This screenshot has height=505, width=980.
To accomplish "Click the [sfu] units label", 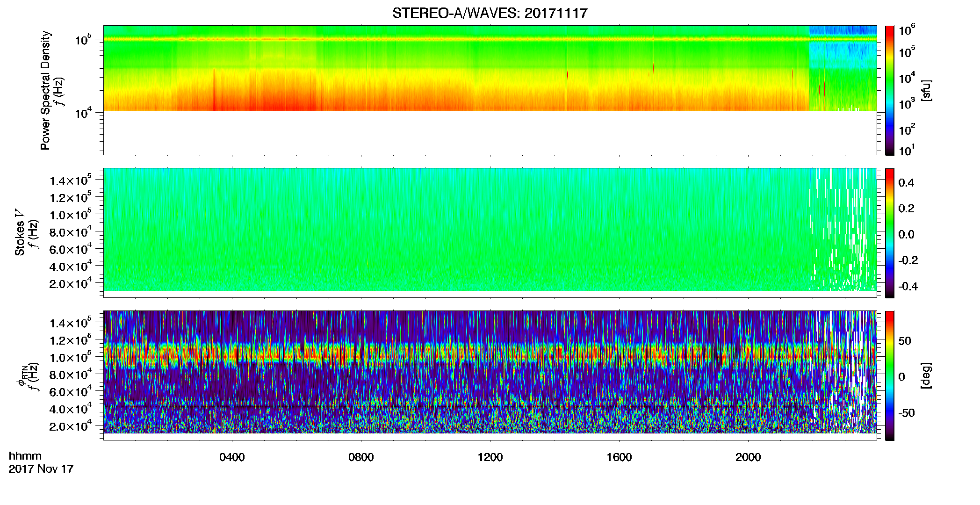I will (x=926, y=90).
